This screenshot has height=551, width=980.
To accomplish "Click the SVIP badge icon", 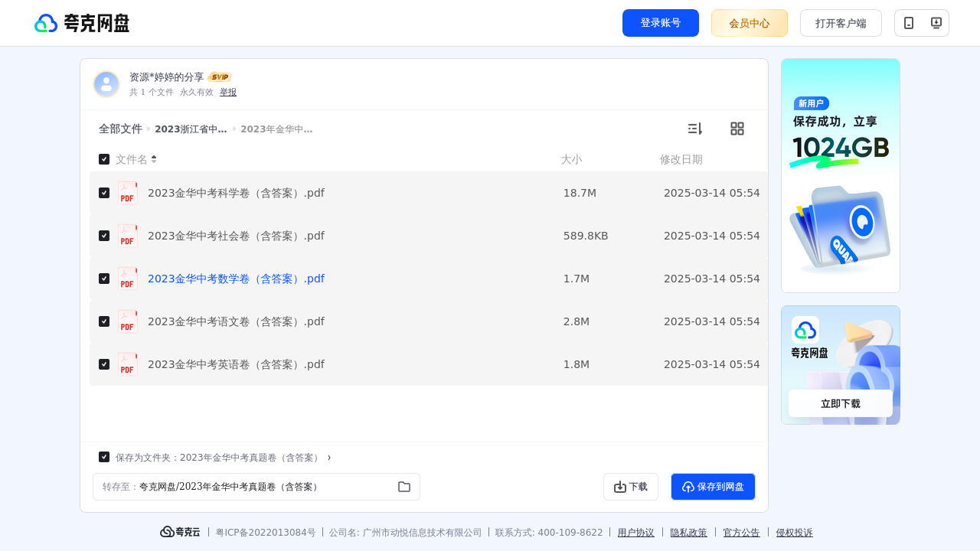I will click(220, 77).
